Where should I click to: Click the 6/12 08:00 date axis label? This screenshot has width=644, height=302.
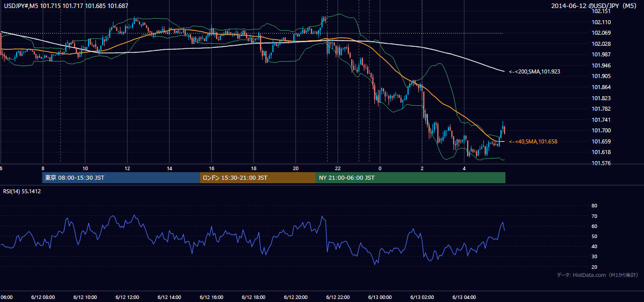(43, 297)
